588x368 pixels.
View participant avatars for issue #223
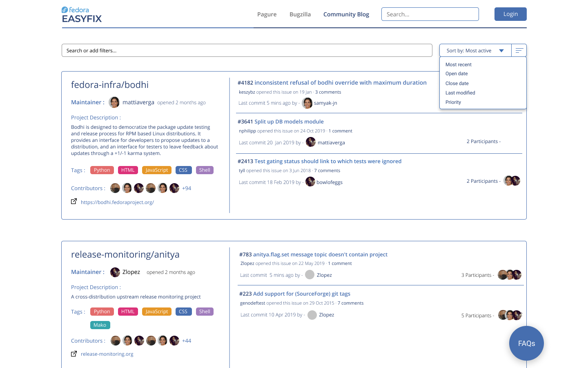click(x=510, y=315)
